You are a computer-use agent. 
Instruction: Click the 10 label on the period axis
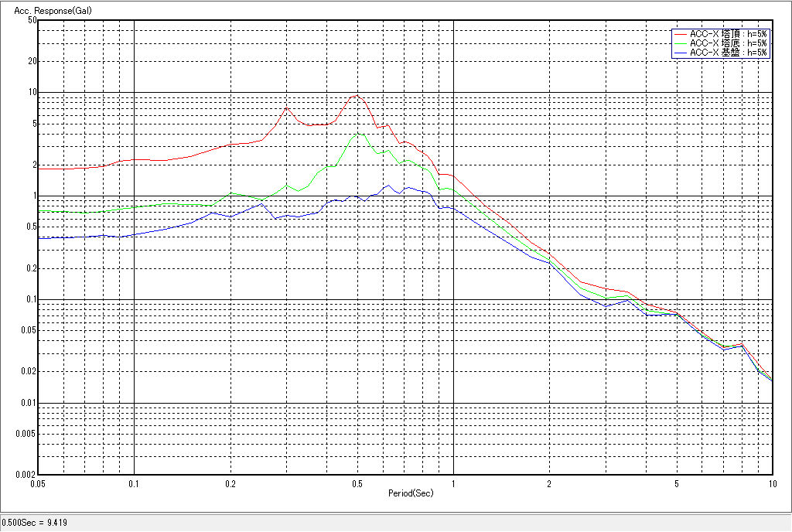(771, 484)
